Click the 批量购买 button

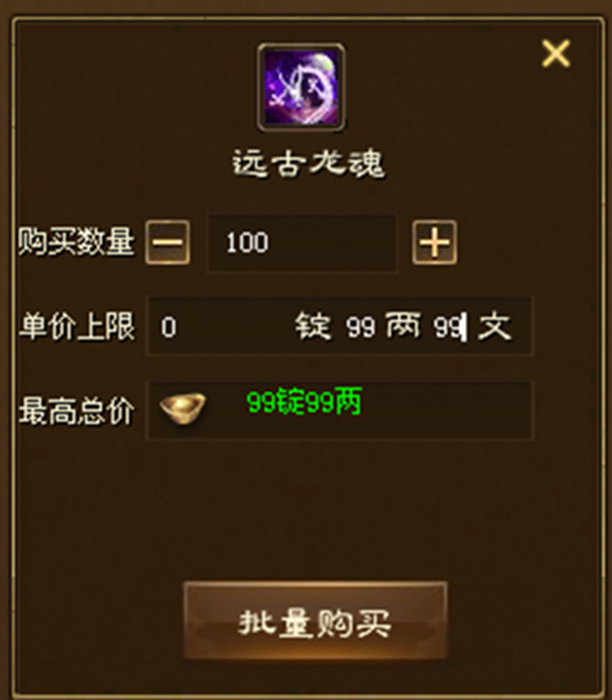pyautogui.click(x=315, y=621)
